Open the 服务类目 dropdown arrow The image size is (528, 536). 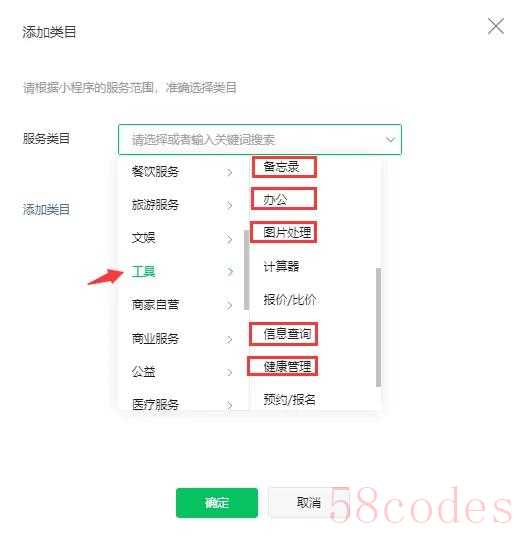390,139
